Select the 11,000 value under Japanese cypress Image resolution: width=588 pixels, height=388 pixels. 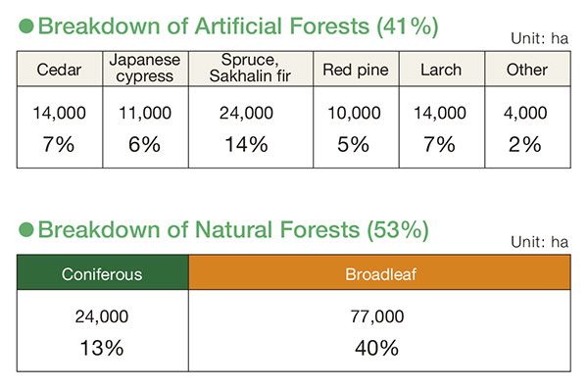point(145,113)
